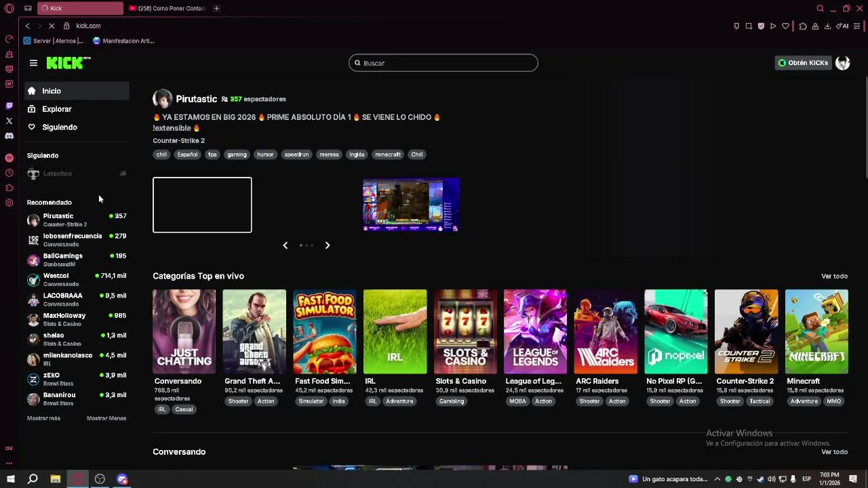
Task: Open the Opera main menu icon
Action: click(x=9, y=8)
